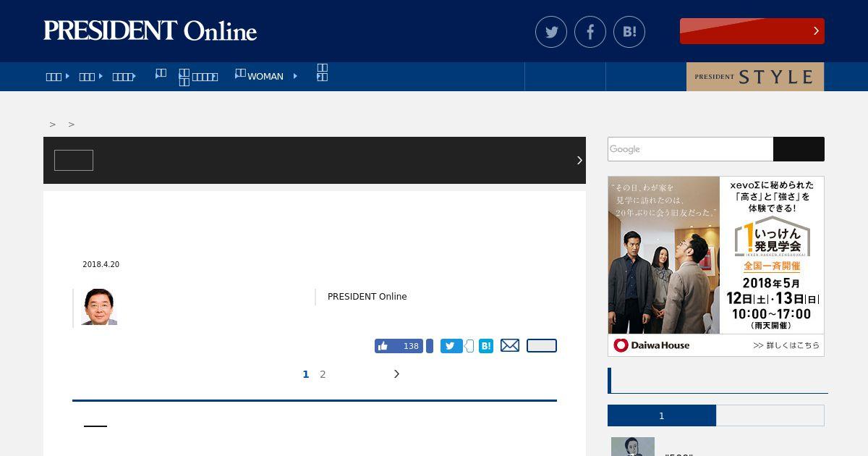Viewport: 868px width, 456px height.
Task: Open the WOMAN navigation menu item
Action: [265, 76]
